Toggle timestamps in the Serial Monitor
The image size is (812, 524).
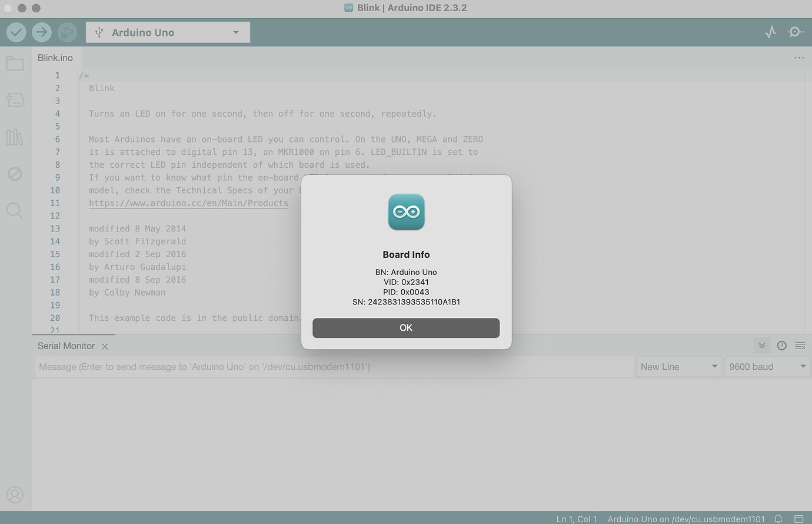[781, 346]
